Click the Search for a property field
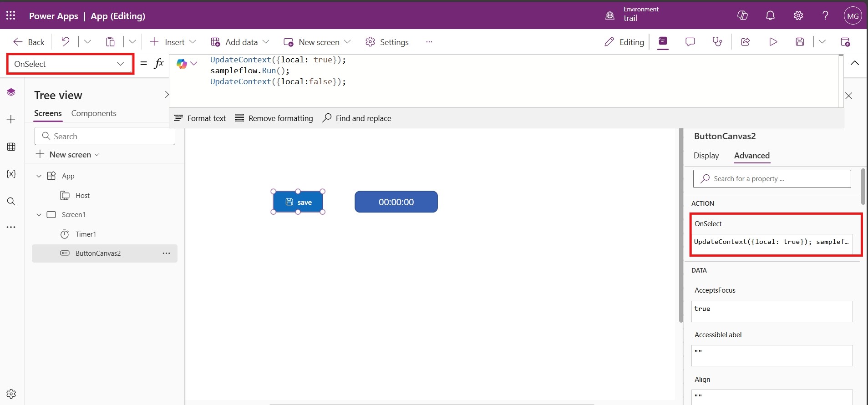 [x=772, y=179]
